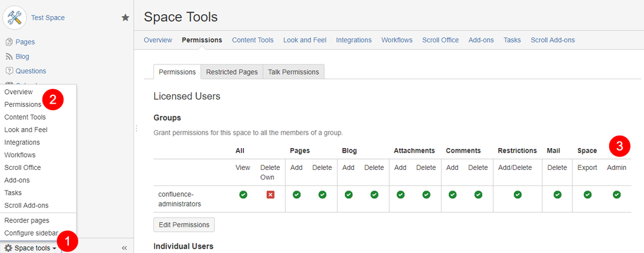Click the Restrictions column header

[x=517, y=151]
